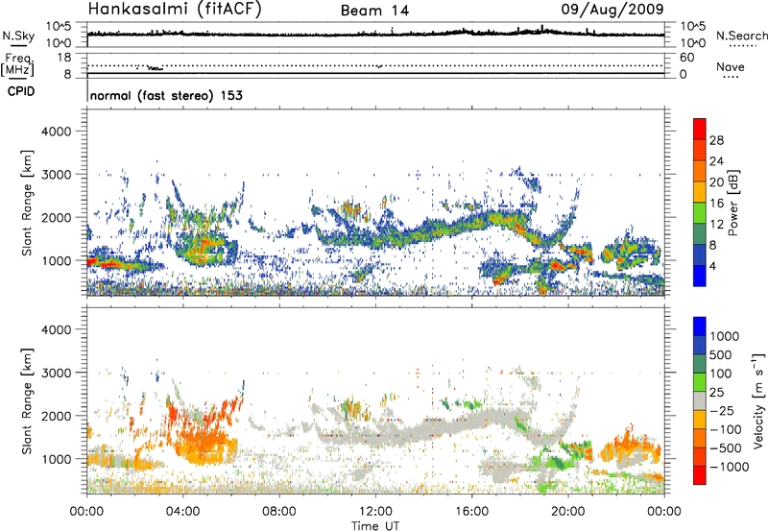Click the "CPID" row label
The height and width of the screenshot is (532, 768).
(x=21, y=91)
